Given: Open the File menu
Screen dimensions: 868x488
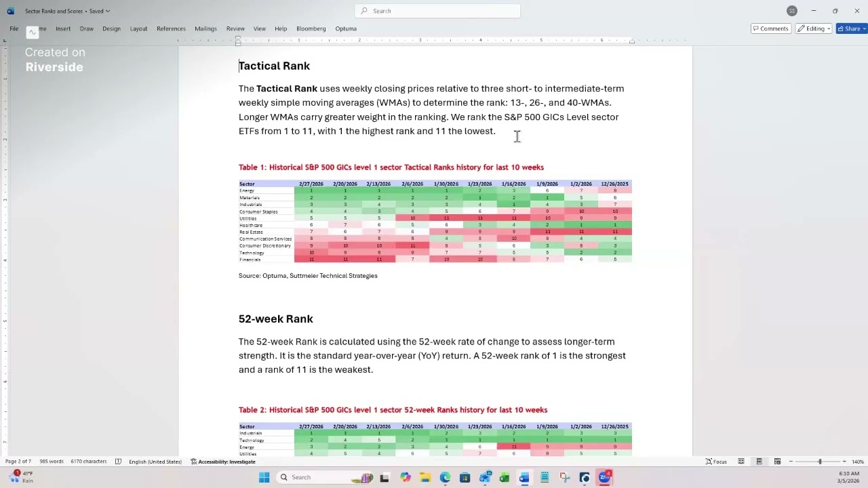Looking at the screenshot, I should point(14,28).
